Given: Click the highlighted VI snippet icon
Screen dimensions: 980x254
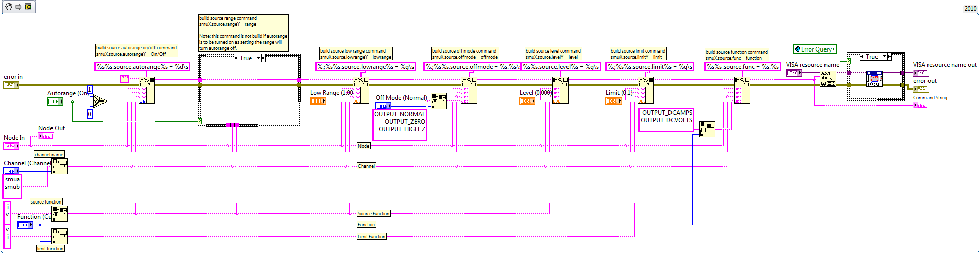Looking at the screenshot, I should pos(28,7).
